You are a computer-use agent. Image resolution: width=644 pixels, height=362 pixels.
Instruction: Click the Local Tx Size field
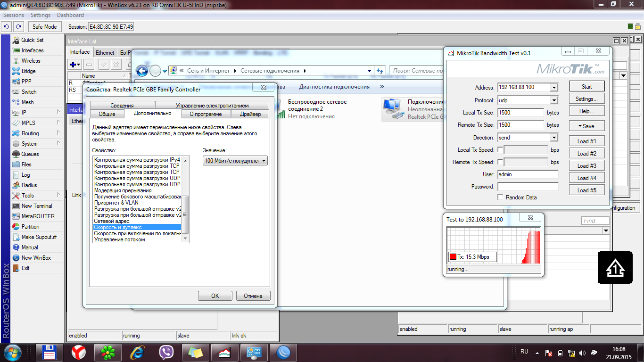(520, 113)
